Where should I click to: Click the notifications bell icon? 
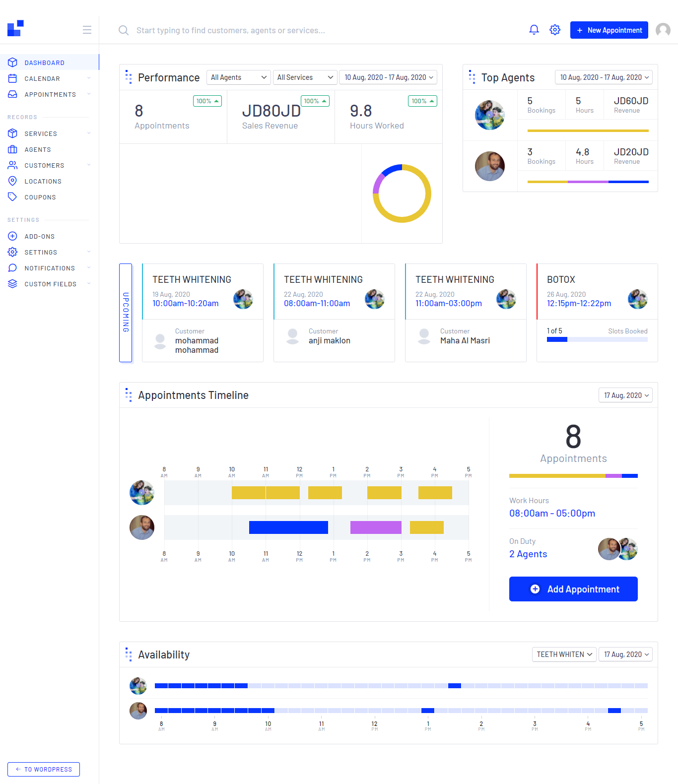[534, 30]
